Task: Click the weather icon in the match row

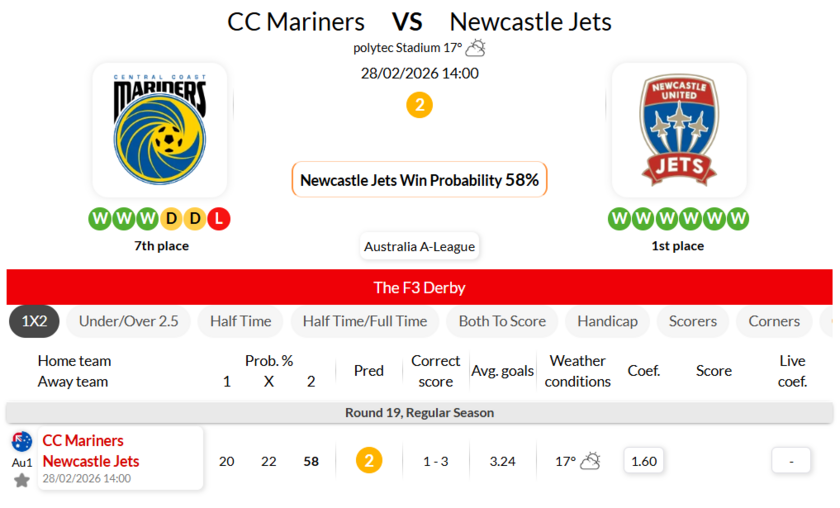Action: (590, 461)
